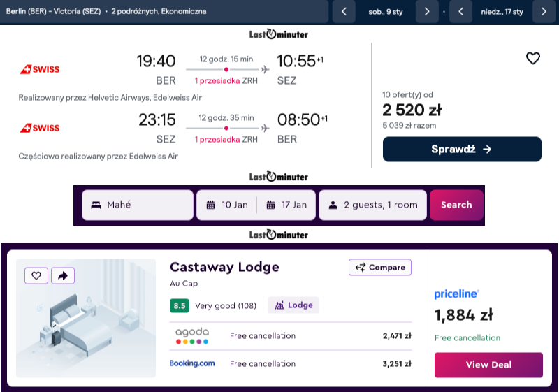Open the check-out date 17 Jan
The width and height of the screenshot is (559, 392).
click(286, 205)
